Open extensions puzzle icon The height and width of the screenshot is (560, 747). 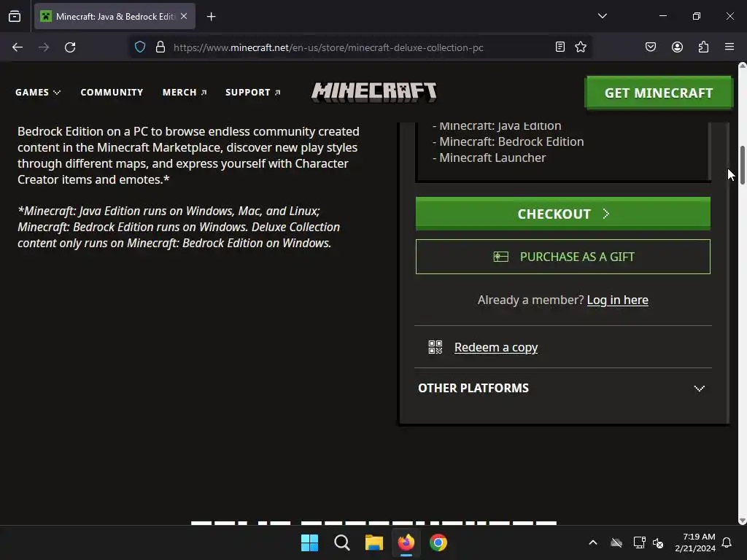pos(703,47)
